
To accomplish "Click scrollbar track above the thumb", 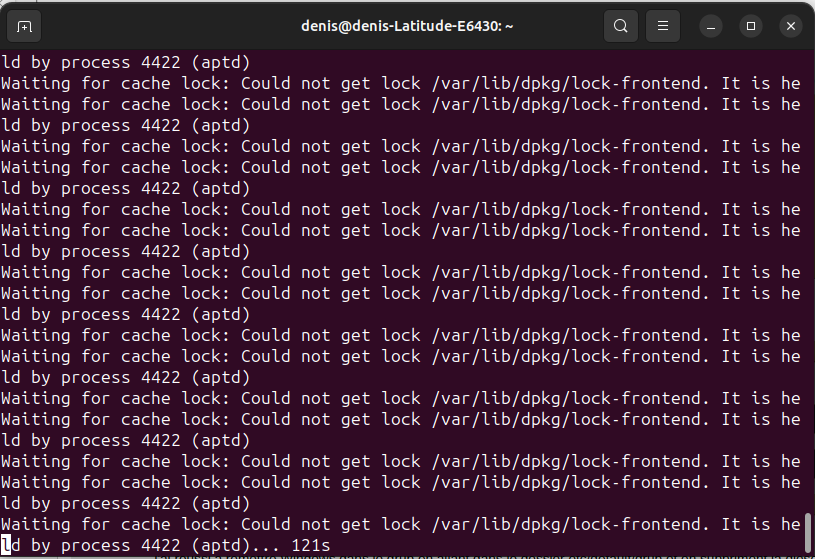I will pos(808,281).
